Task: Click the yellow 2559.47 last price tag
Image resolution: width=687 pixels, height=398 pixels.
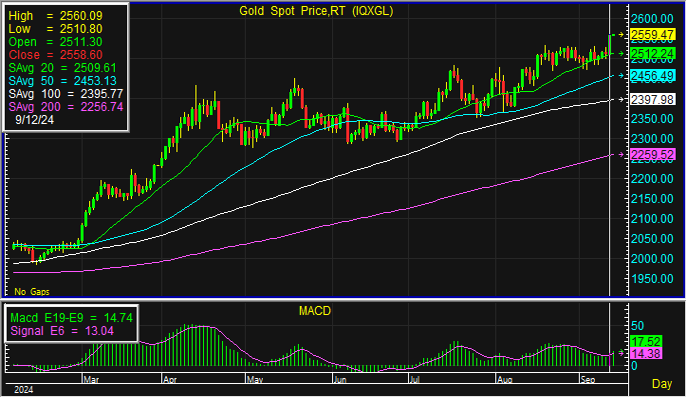Action: [x=652, y=35]
